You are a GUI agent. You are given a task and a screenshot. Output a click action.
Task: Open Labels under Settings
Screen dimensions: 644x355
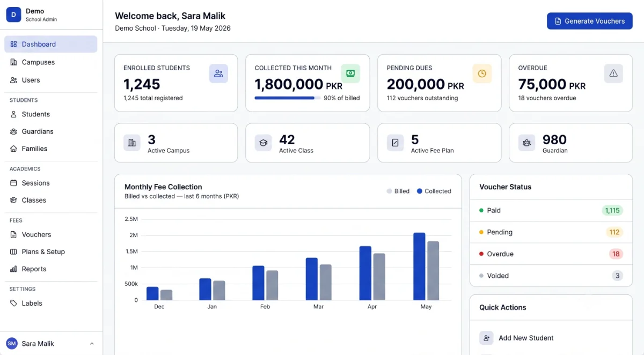(51, 303)
